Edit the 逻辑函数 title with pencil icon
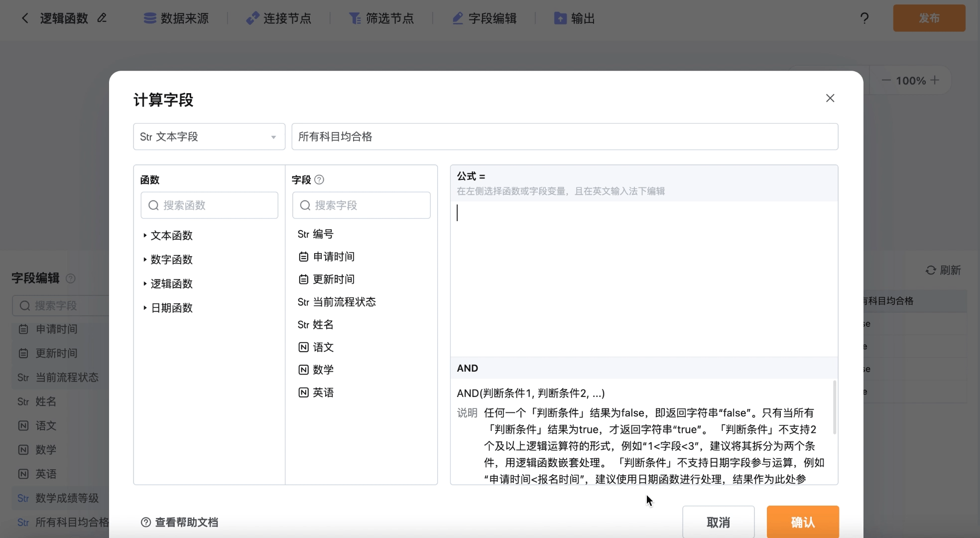 pyautogui.click(x=102, y=18)
